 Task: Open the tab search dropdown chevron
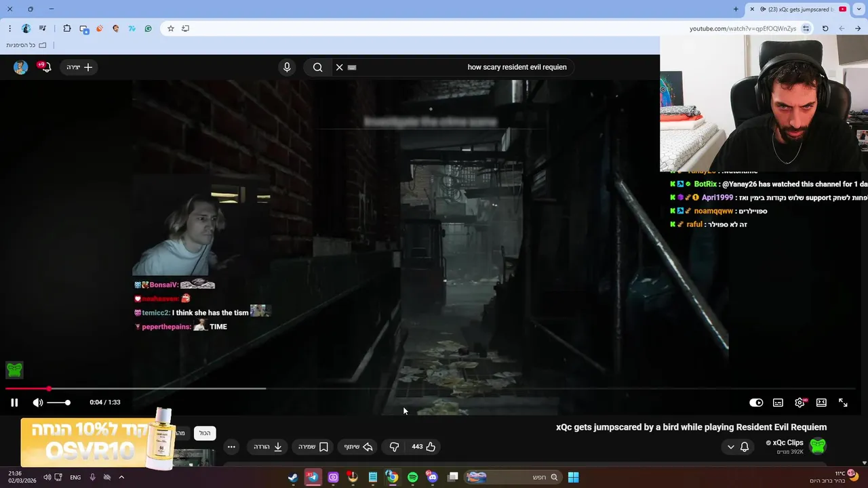pos(859,9)
